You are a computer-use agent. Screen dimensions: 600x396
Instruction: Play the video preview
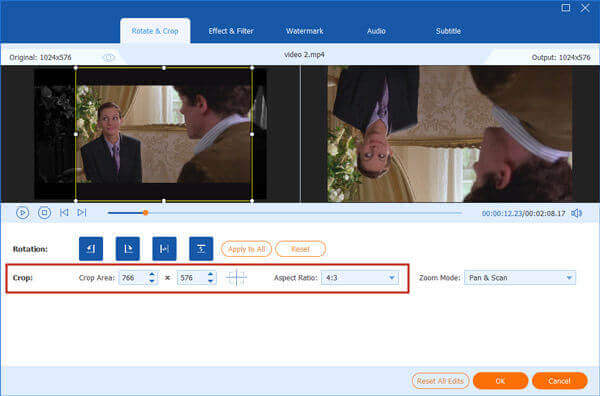[23, 213]
